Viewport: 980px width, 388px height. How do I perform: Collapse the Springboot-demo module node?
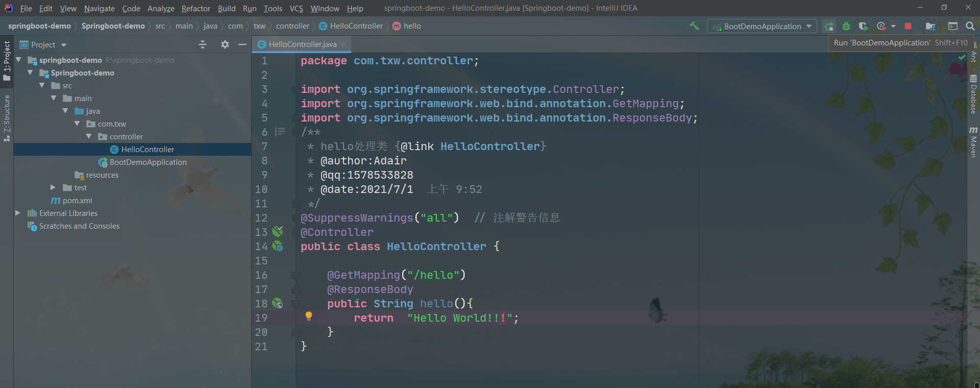click(30, 72)
